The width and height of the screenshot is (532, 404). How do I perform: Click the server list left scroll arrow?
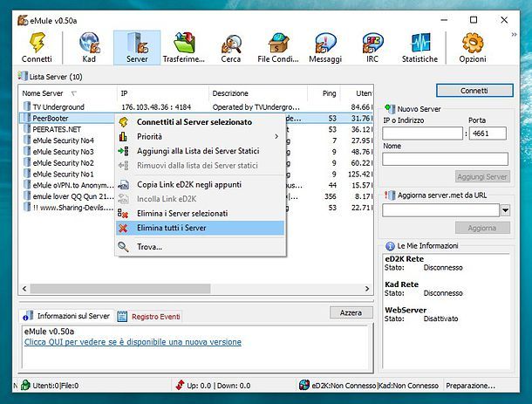pos(24,289)
